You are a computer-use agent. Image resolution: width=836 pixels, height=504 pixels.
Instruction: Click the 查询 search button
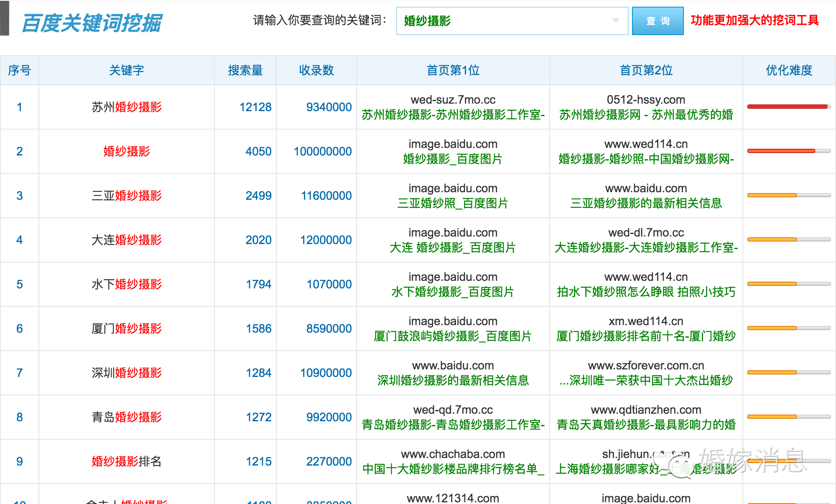[x=658, y=21]
